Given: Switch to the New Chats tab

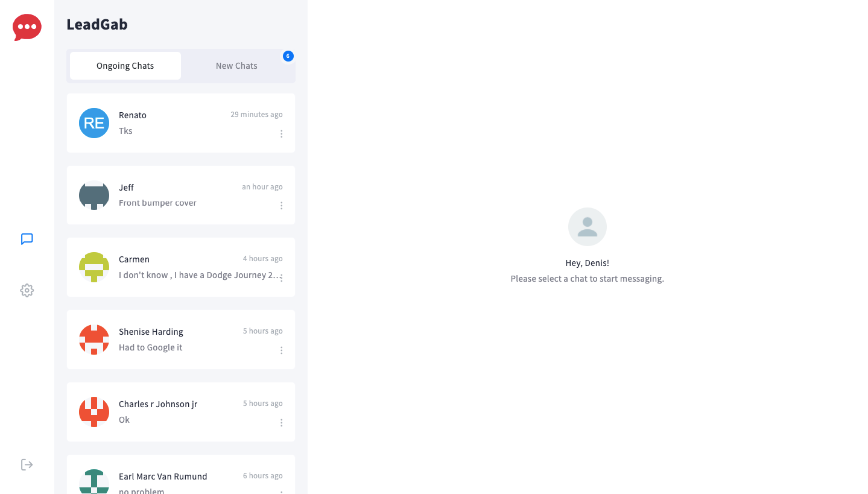Looking at the screenshot, I should (x=236, y=66).
